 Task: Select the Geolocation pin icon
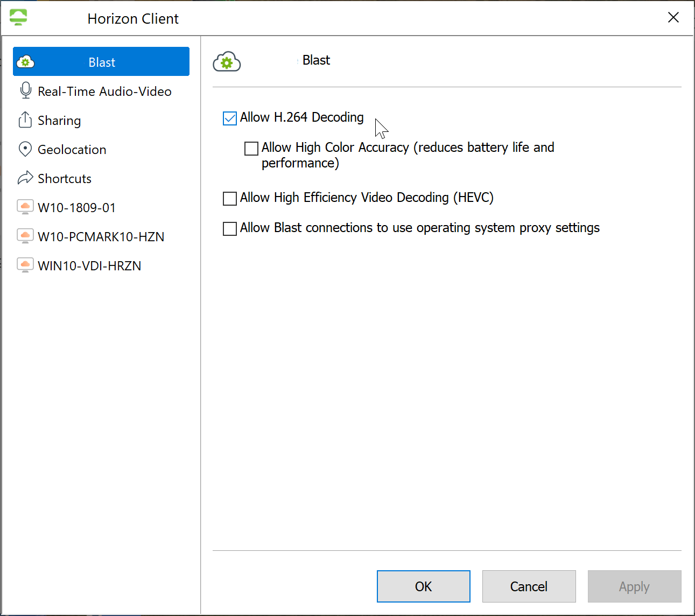(x=25, y=149)
